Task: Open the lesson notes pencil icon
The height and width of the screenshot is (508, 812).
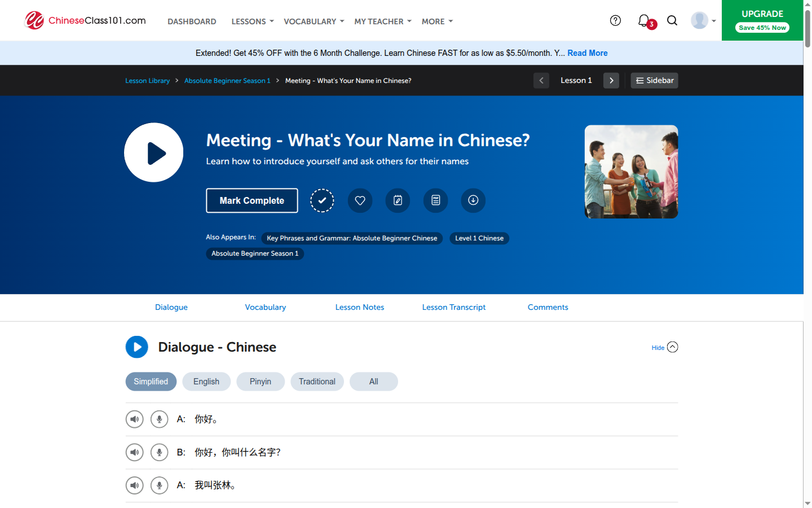Action: pos(398,200)
